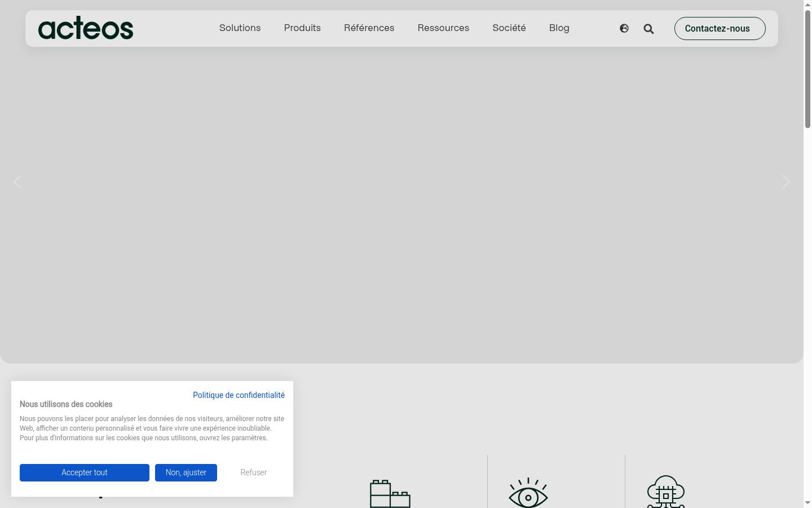Open the Références menu

[x=369, y=28]
